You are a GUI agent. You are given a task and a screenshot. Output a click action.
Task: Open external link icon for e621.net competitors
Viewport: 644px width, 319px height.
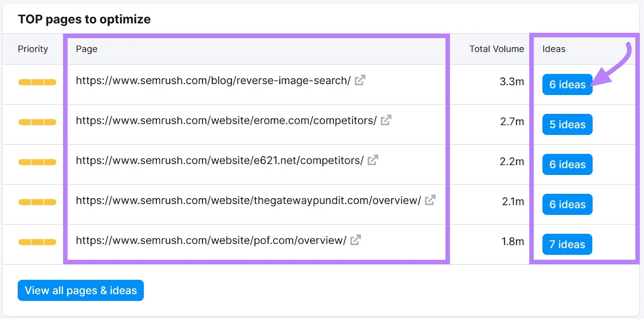click(373, 160)
